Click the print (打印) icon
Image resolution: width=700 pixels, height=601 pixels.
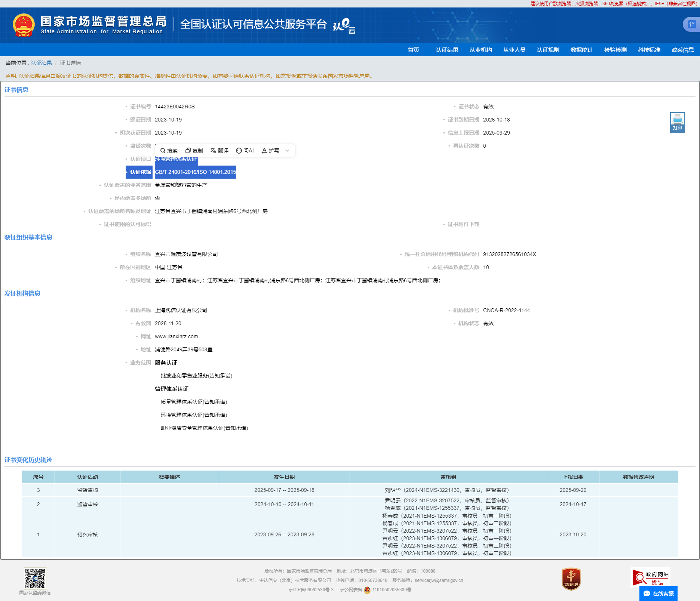677,122
